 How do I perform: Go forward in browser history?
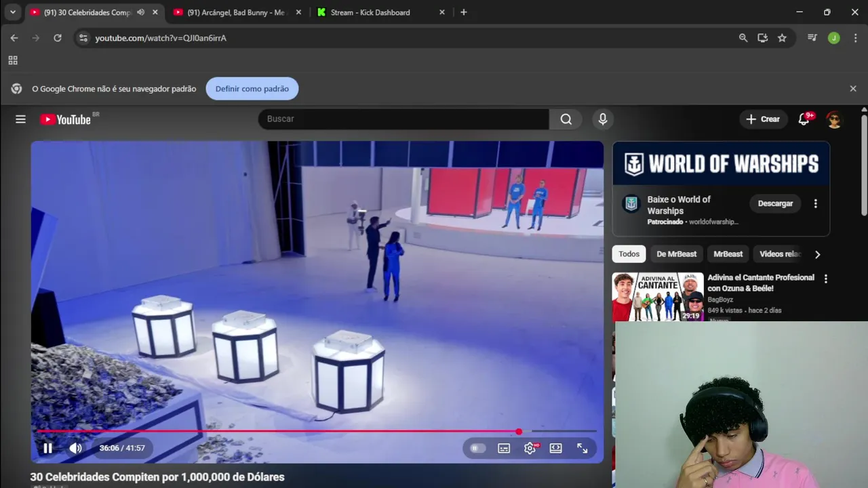35,38
